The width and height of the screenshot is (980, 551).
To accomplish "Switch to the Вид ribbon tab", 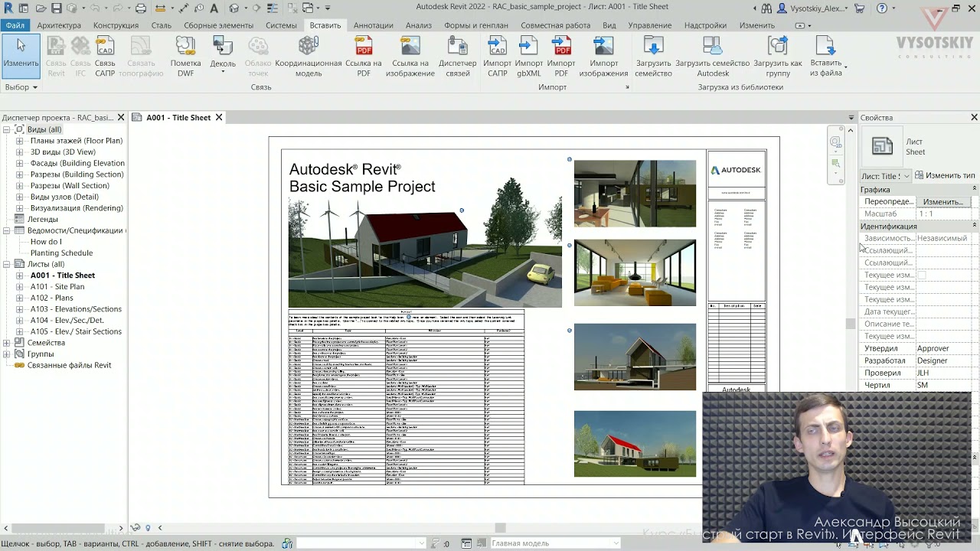I will (609, 25).
